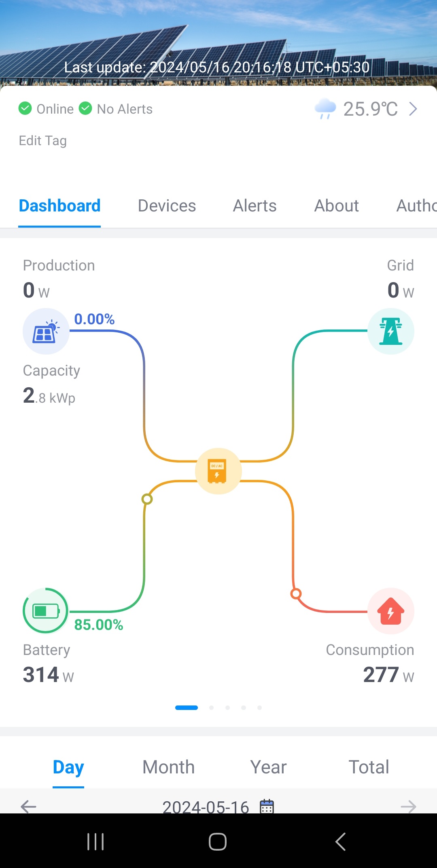
Task: Tap the grid tower icon
Action: click(390, 331)
